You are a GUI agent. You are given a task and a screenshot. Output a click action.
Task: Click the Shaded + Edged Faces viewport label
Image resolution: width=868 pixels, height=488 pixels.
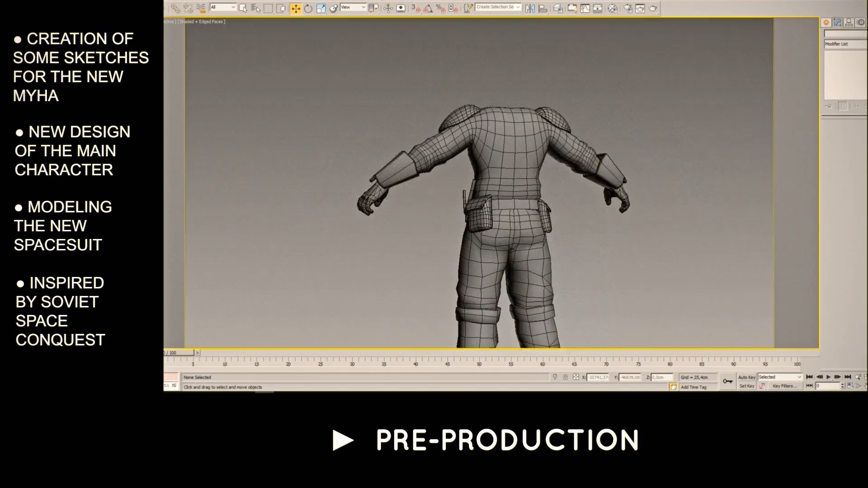tap(202, 21)
